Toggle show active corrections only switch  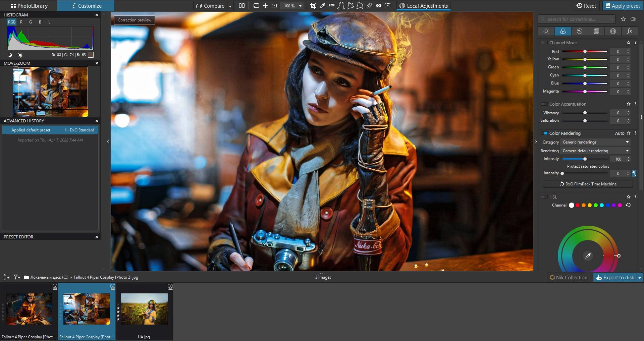pyautogui.click(x=633, y=19)
